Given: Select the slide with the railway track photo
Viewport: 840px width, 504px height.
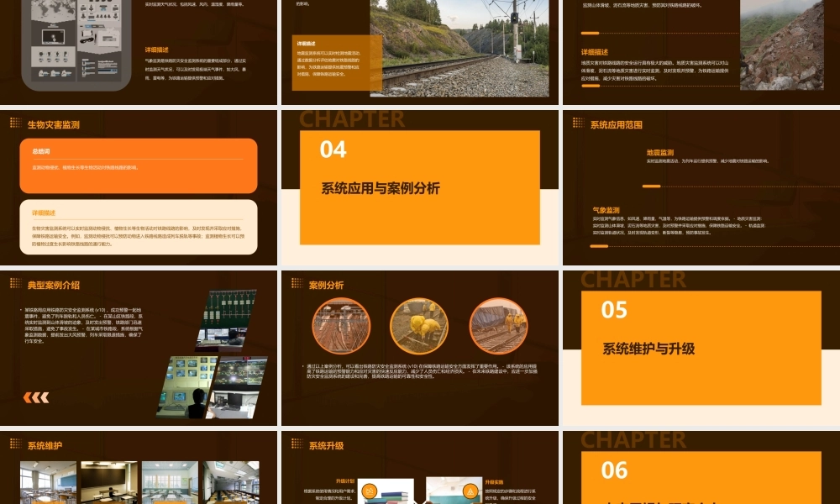Looking at the screenshot, I should 419,52.
